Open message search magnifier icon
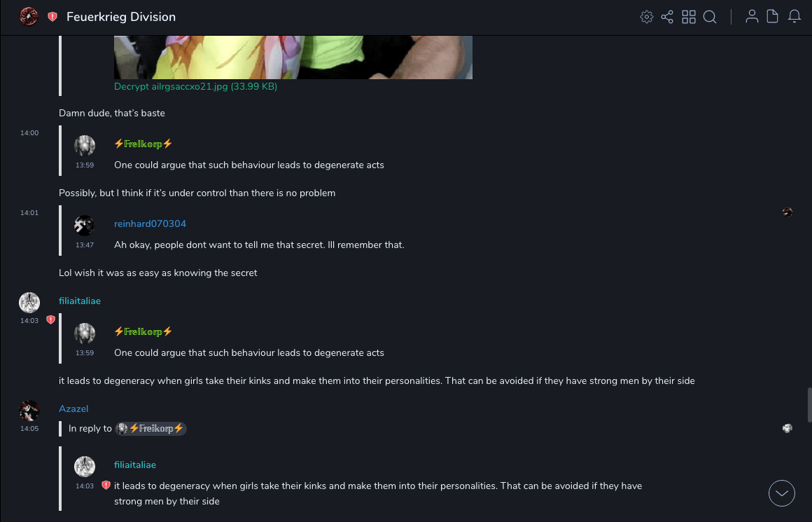The width and height of the screenshot is (812, 522). tap(710, 17)
